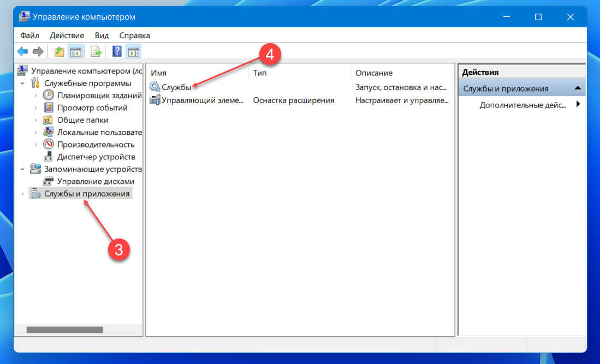Click the computer icon next to Управление компьютером root
Image resolution: width=600 pixels, height=364 pixels.
[x=22, y=71]
